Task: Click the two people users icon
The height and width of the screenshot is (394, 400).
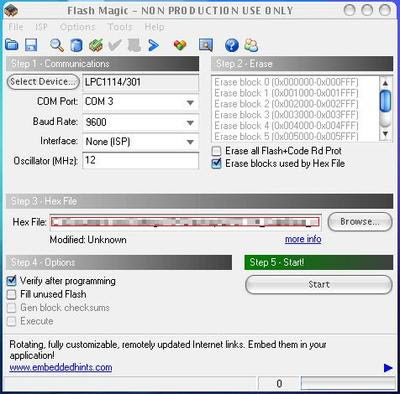Action: (251, 45)
